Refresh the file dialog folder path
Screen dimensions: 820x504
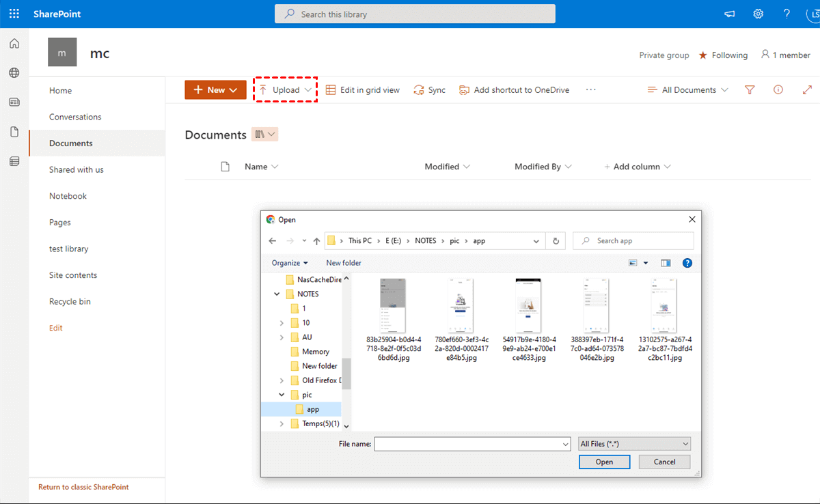(556, 241)
